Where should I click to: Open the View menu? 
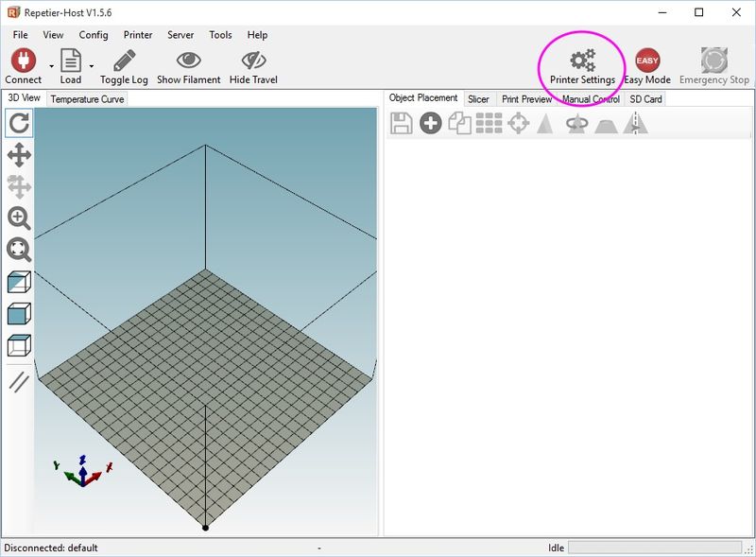[x=53, y=35]
